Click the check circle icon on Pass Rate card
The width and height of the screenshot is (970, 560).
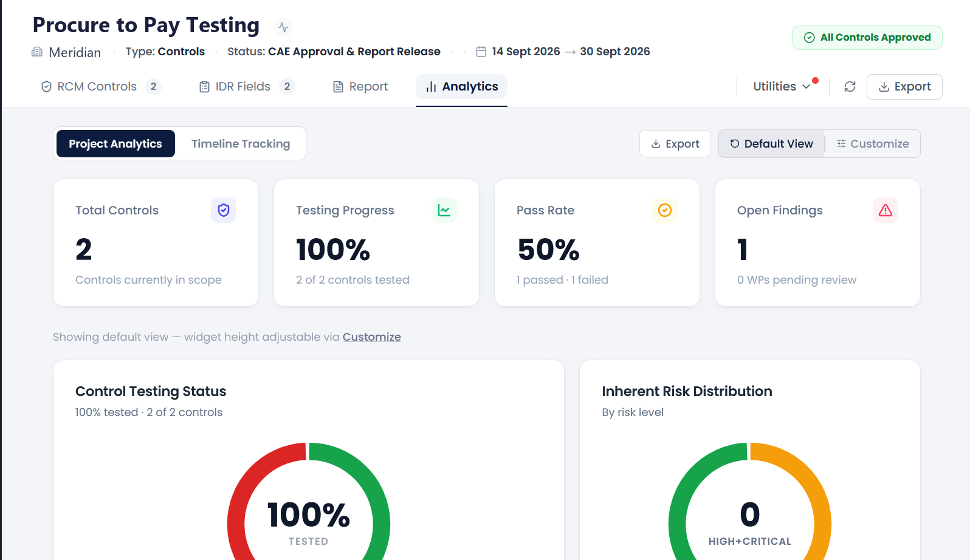(x=665, y=210)
